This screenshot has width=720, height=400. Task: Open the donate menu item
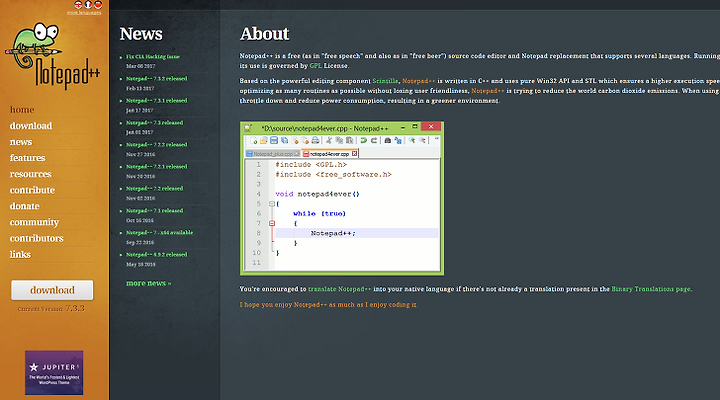[24, 206]
